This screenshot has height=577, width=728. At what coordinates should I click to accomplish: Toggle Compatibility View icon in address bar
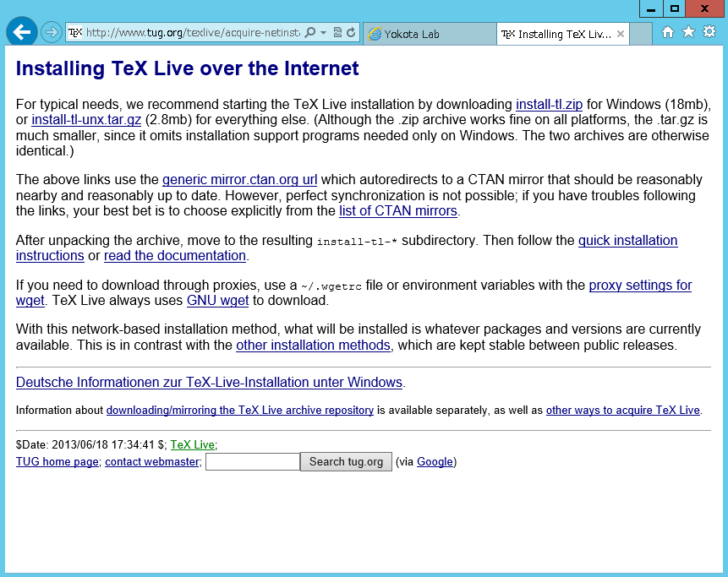click(337, 33)
